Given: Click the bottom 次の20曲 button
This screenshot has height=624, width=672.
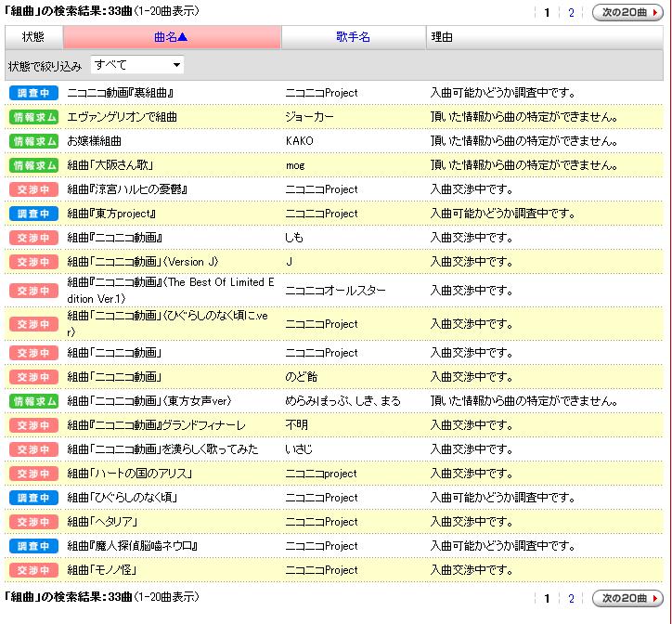Looking at the screenshot, I should [x=627, y=598].
